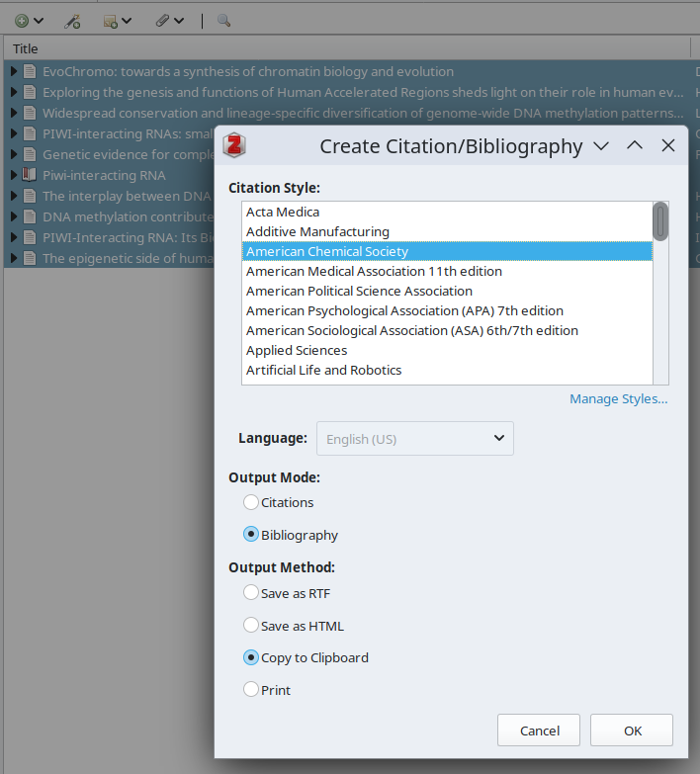Click document icon of Widespread conservation item

(x=30, y=113)
